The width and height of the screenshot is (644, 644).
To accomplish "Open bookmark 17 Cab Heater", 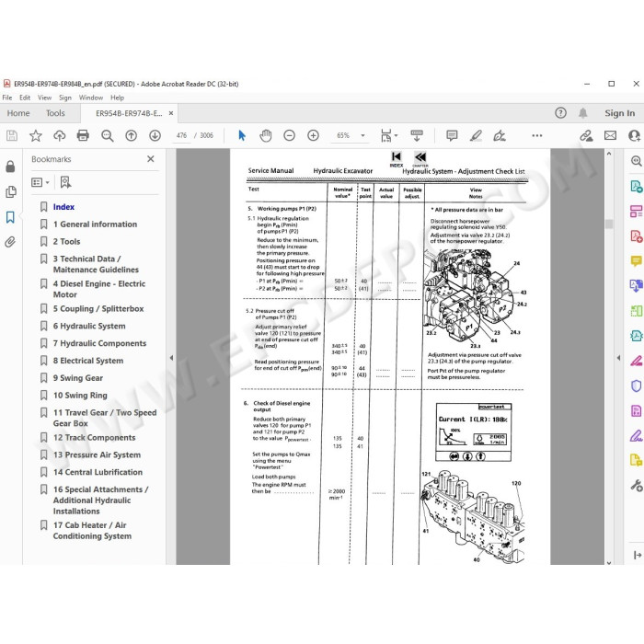I will point(92,531).
